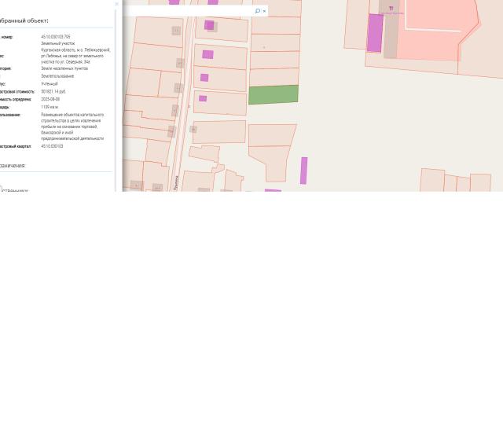The image size is (503, 448).
Task: Click the Пушкина street label
Action: (176, 182)
